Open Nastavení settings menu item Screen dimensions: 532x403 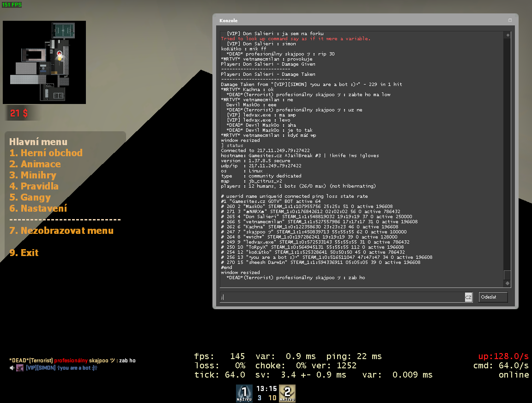(38, 208)
